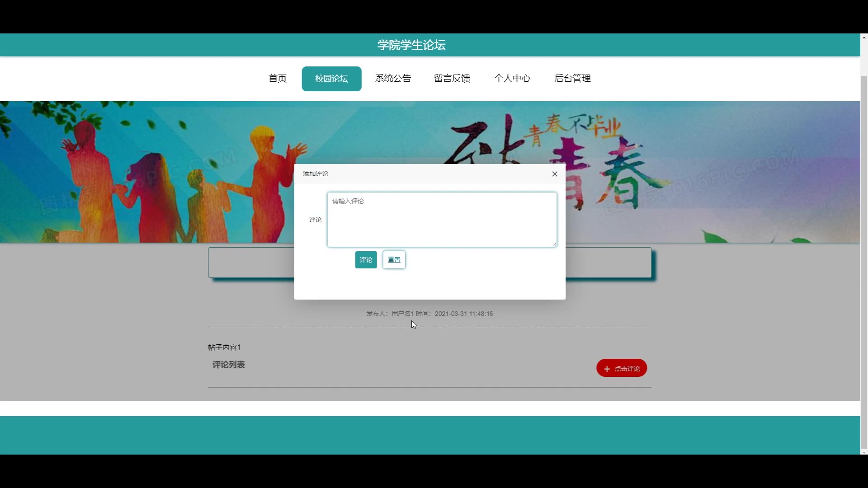
Task: Navigate to 个人中心
Action: 512,79
